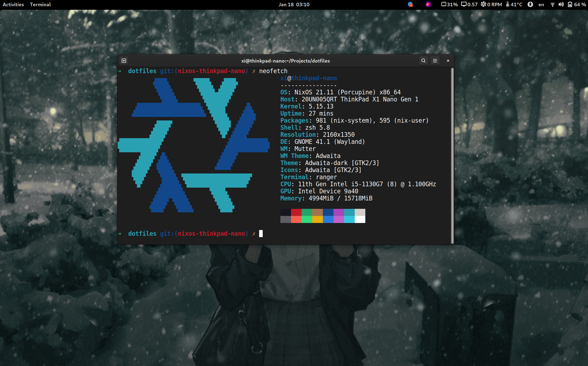The image size is (588, 366).
Task: Click the Wi-Fi status icon
Action: [x=552, y=4]
